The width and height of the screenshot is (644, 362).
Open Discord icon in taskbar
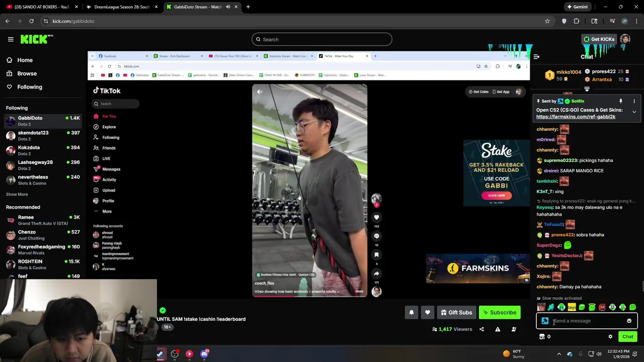204,354
